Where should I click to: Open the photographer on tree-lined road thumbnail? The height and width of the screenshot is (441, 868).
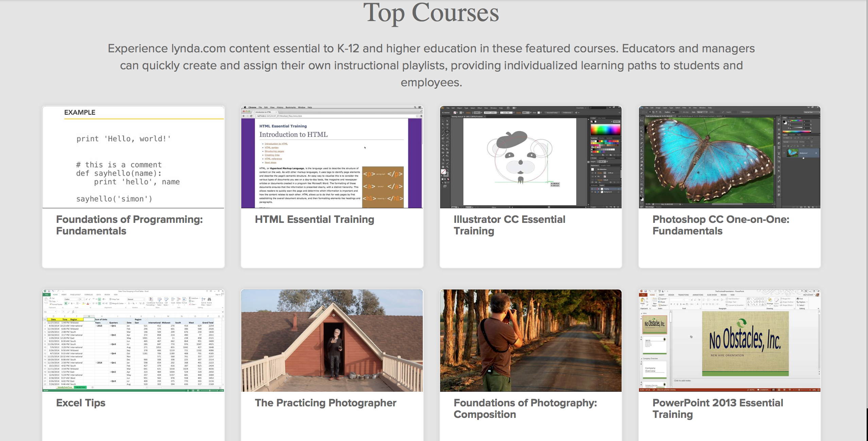click(531, 340)
